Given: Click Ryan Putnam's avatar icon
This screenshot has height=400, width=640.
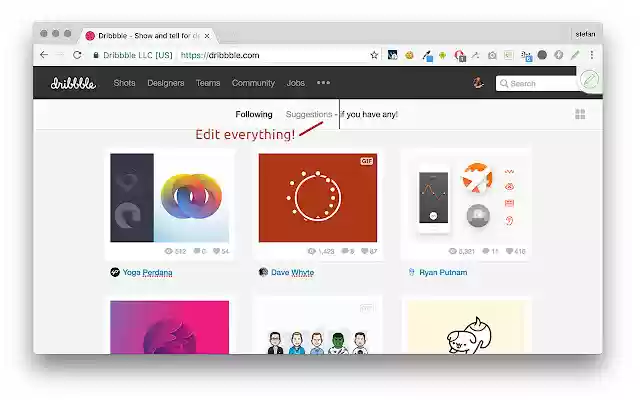Looking at the screenshot, I should pos(411,272).
